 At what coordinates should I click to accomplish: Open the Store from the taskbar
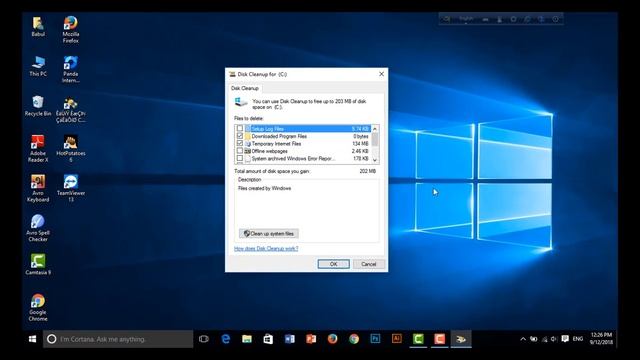[268, 339]
